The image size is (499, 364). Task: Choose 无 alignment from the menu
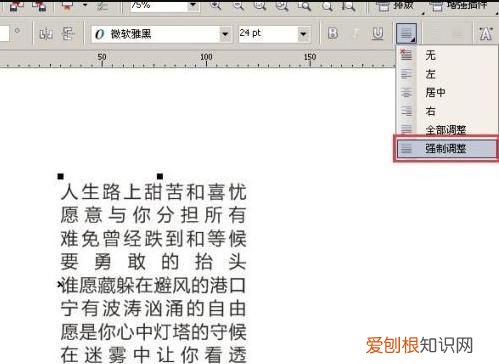pyautogui.click(x=447, y=55)
